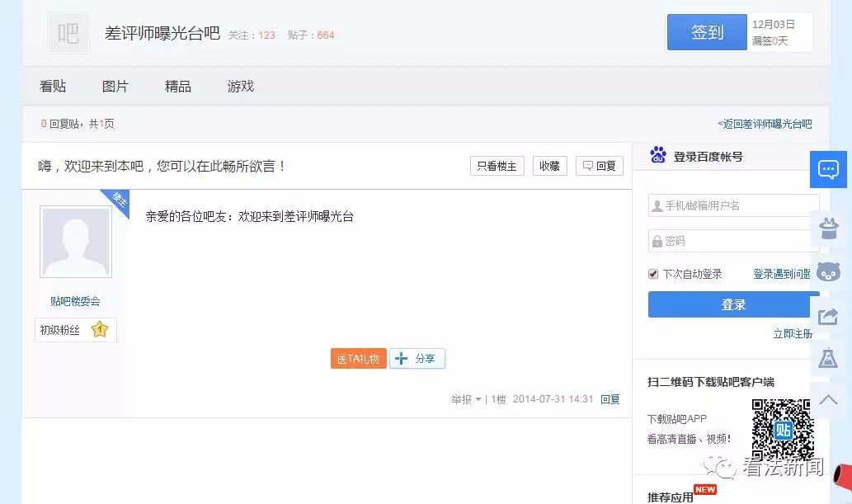The image size is (852, 504).
Task: Click the QR code for Tieba app
Action: click(783, 430)
